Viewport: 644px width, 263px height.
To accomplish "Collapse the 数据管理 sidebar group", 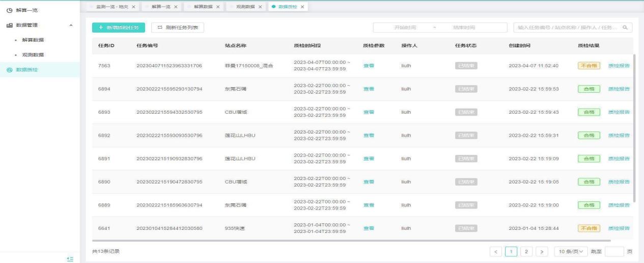I will coord(71,25).
